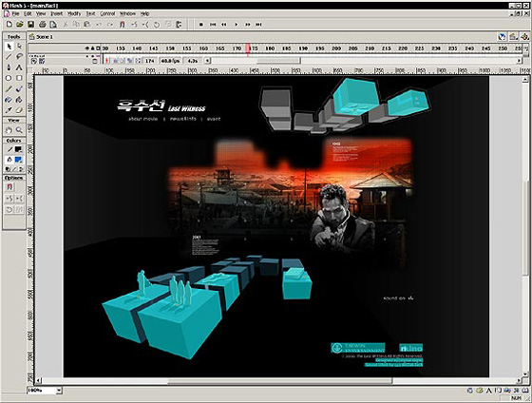Image resolution: width=532 pixels, height=403 pixels.
Task: Toggle show all layers as outlines
Action: [x=98, y=48]
